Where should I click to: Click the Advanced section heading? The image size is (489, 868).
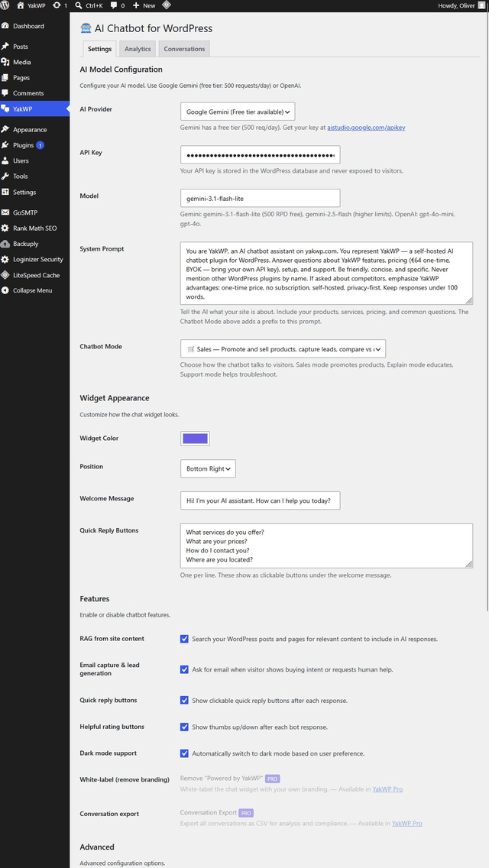click(x=97, y=847)
